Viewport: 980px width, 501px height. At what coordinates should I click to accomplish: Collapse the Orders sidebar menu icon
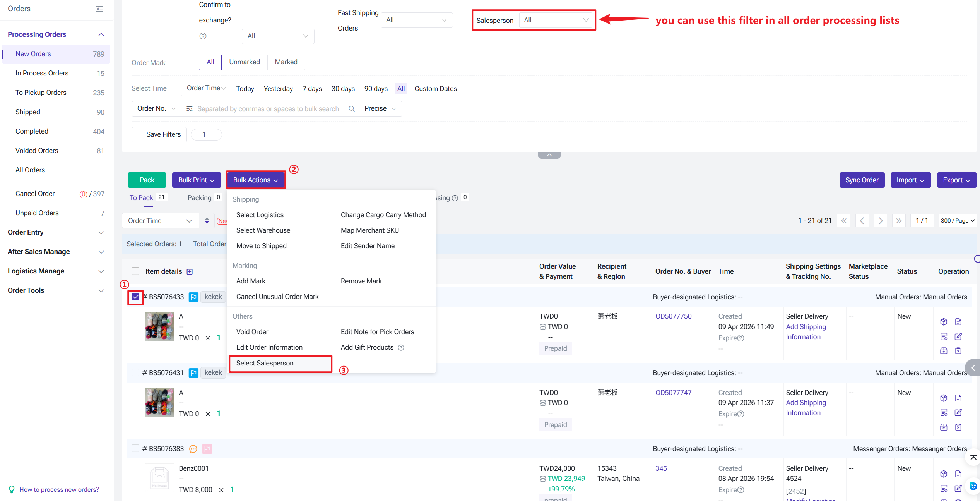(x=100, y=9)
